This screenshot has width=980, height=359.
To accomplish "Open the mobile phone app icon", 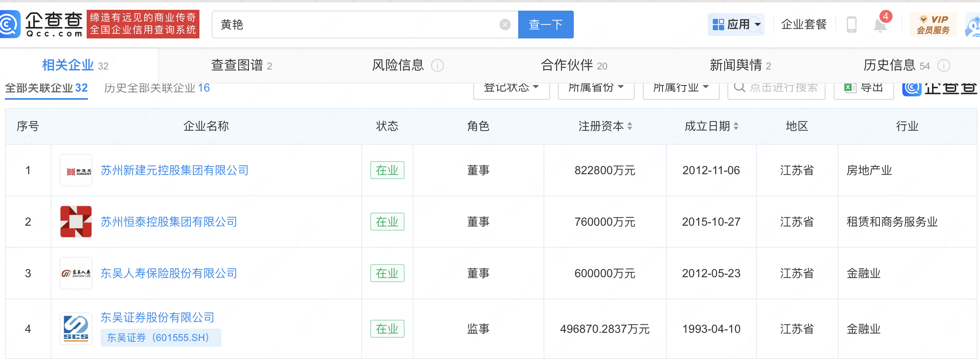I will point(852,25).
